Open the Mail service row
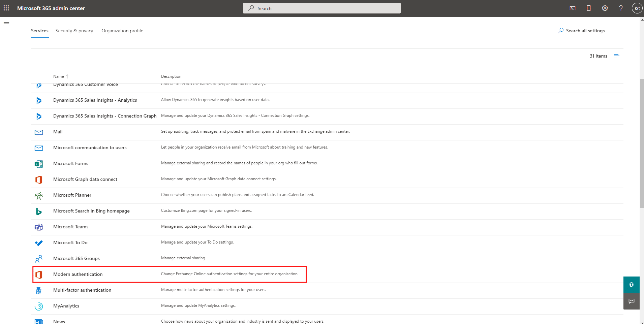 327,132
